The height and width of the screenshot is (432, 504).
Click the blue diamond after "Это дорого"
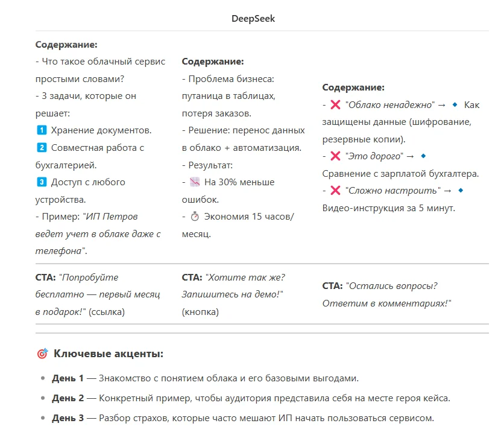click(x=423, y=156)
